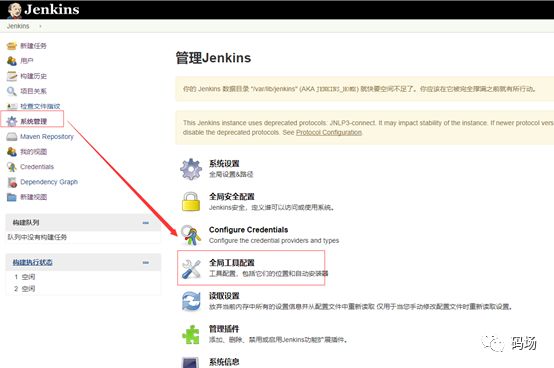
Task: Open the 新建任务 sidebar link
Action: 33,46
